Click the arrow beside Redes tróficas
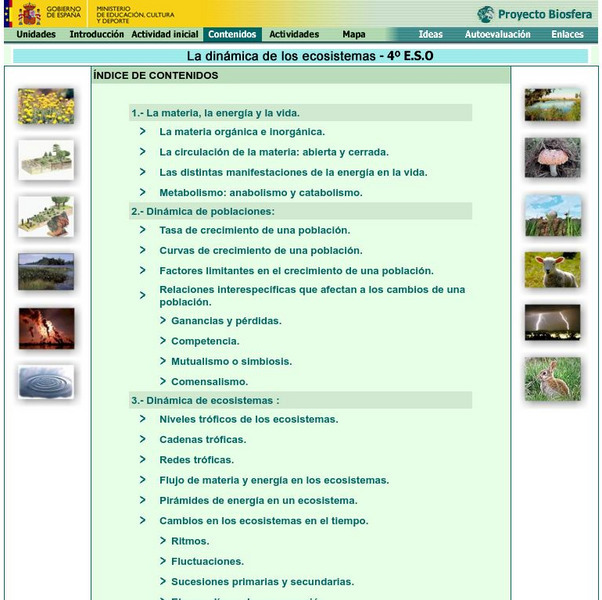Viewport: 602px width, 600px height. [x=142, y=460]
